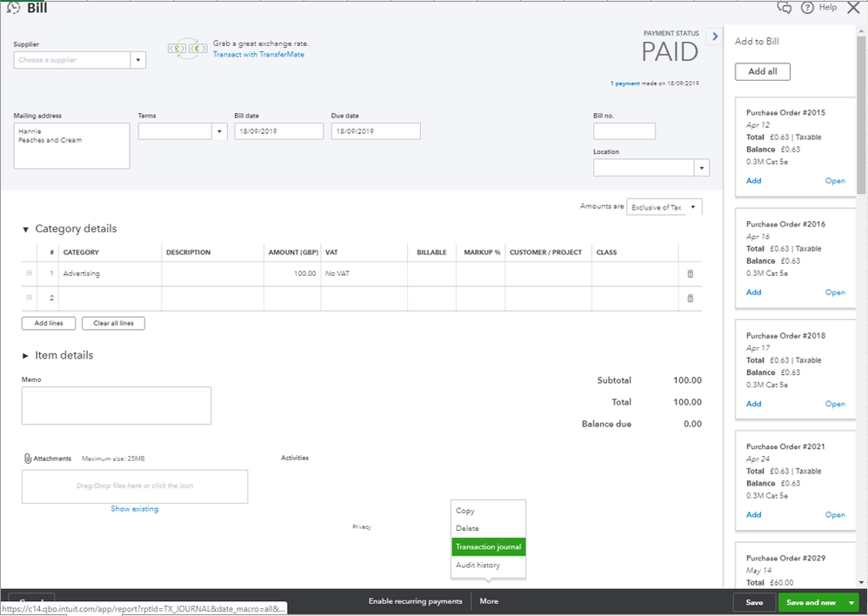Image resolution: width=868 pixels, height=616 pixels.
Task: Open Purchase Order #2016
Action: 835,292
